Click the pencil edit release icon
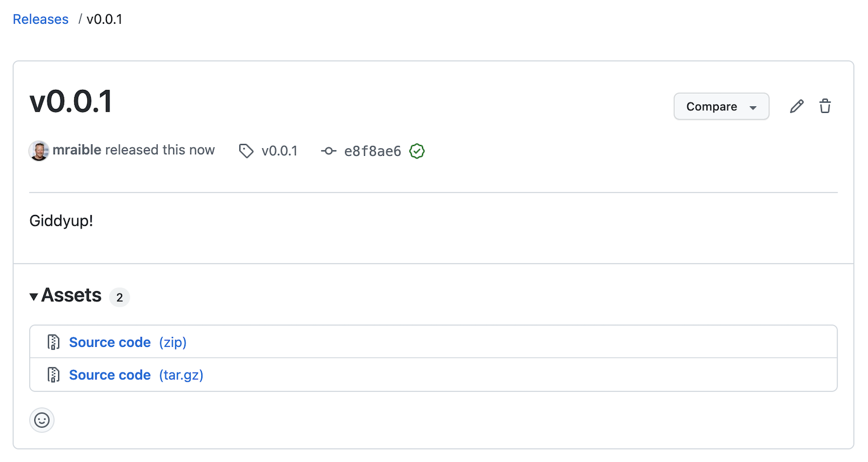This screenshot has width=868, height=462. (x=796, y=106)
